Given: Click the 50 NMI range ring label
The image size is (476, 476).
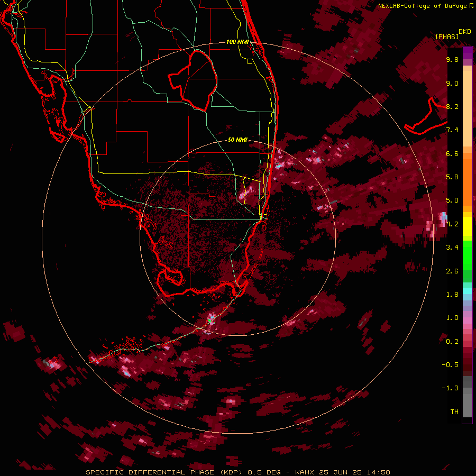Looking at the screenshot, I should pyautogui.click(x=237, y=140).
